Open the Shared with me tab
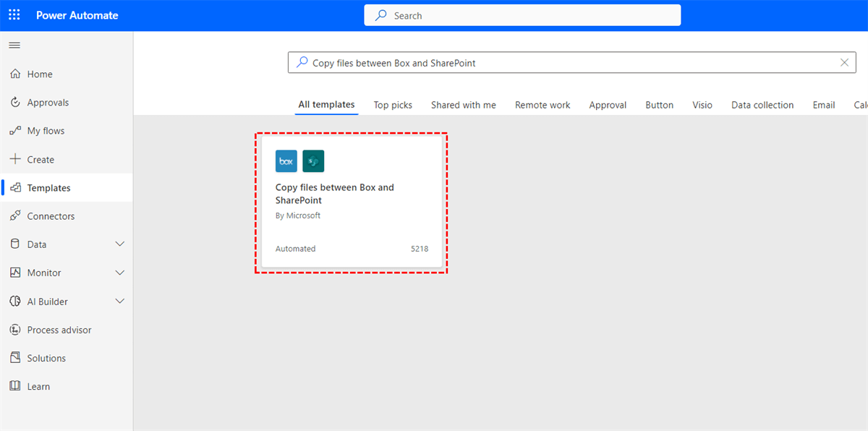868x431 pixels. (x=464, y=105)
